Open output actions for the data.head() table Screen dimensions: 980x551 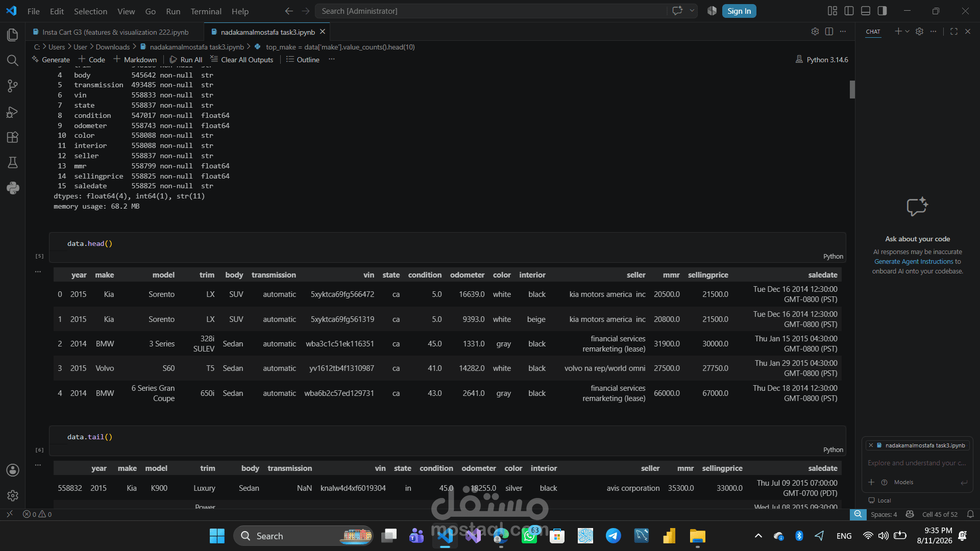click(38, 272)
